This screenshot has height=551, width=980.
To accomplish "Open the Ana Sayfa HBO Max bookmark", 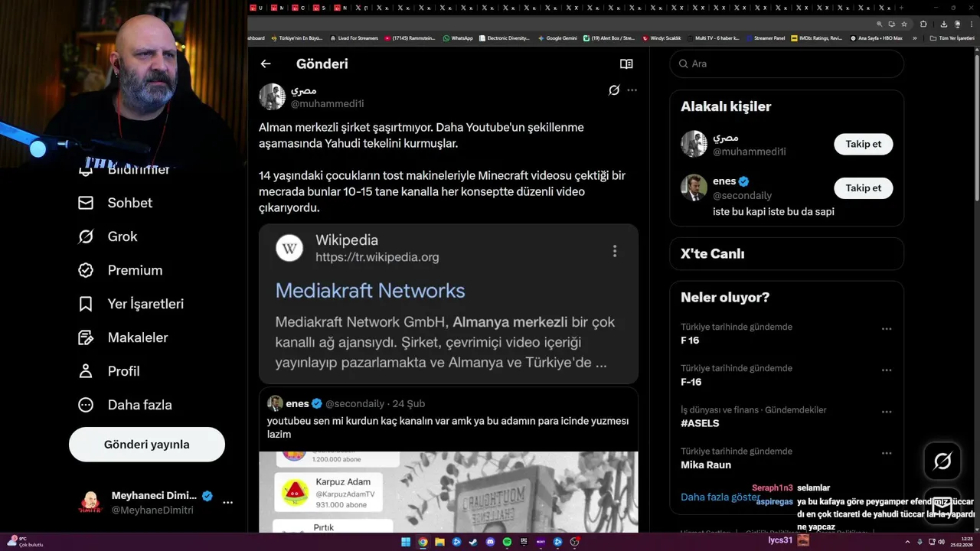I will (877, 37).
